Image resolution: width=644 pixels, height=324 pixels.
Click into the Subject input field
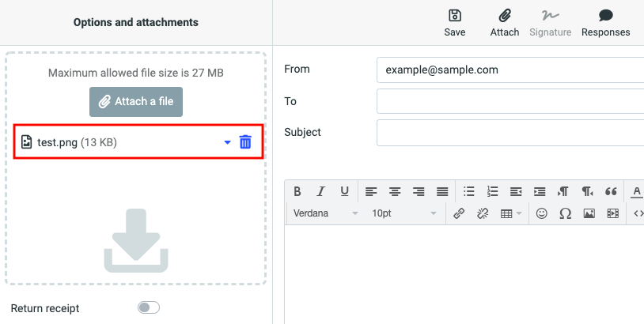(x=510, y=133)
